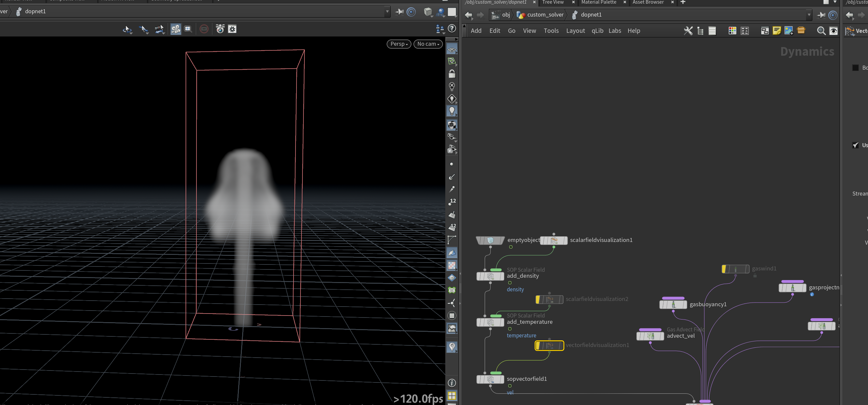Add a new pane tab with plus button
This screenshot has height=405, width=868.
(x=683, y=2)
